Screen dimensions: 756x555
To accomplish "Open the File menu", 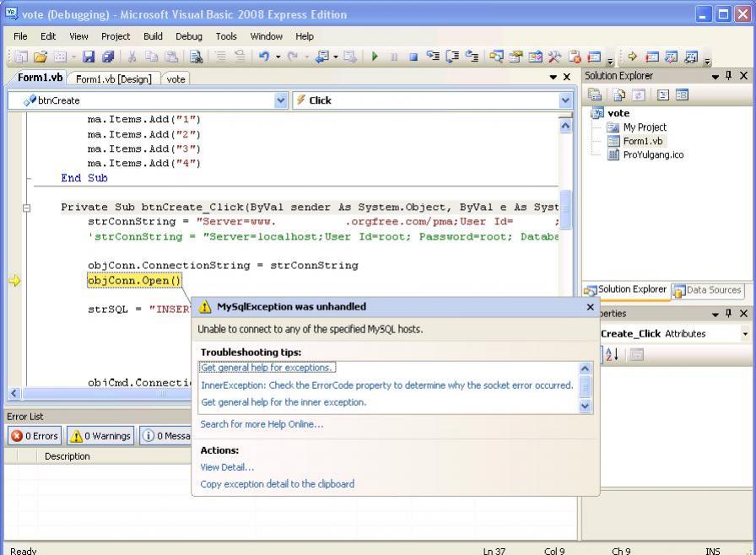I will 20,36.
